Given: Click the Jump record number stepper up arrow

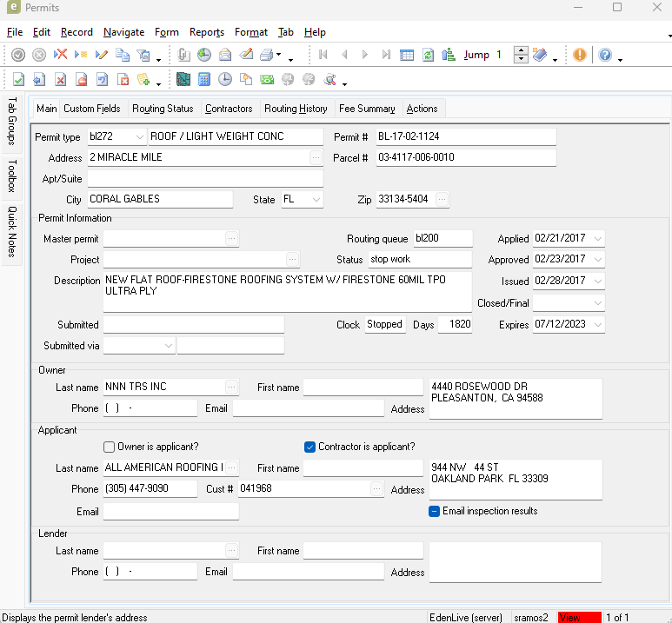Looking at the screenshot, I should click(521, 50).
